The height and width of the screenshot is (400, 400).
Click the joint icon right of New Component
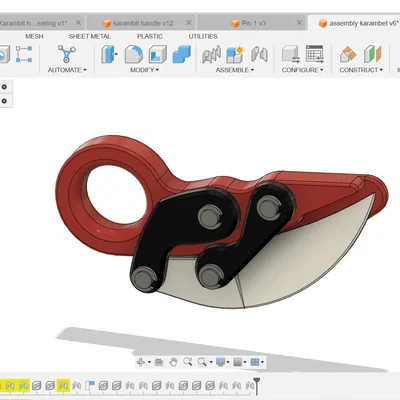coord(259,54)
